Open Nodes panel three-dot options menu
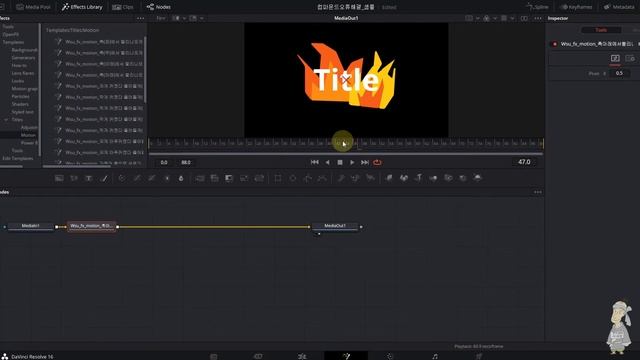 click(538, 192)
